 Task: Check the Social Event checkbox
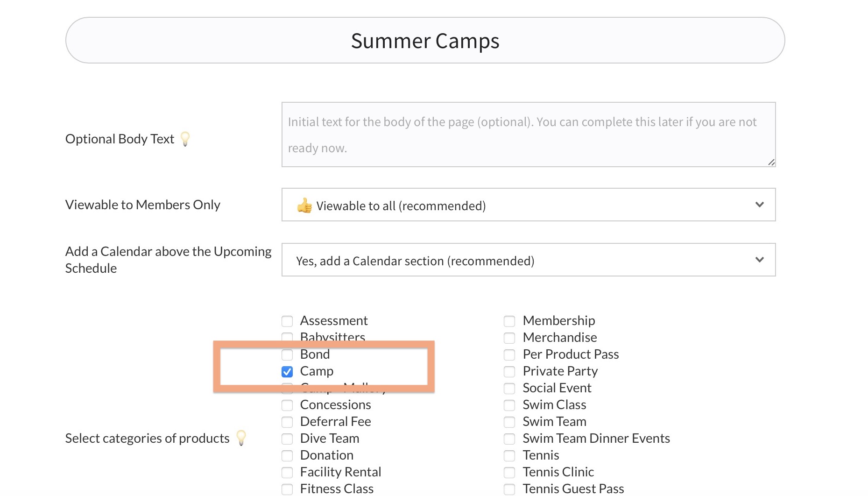509,389
